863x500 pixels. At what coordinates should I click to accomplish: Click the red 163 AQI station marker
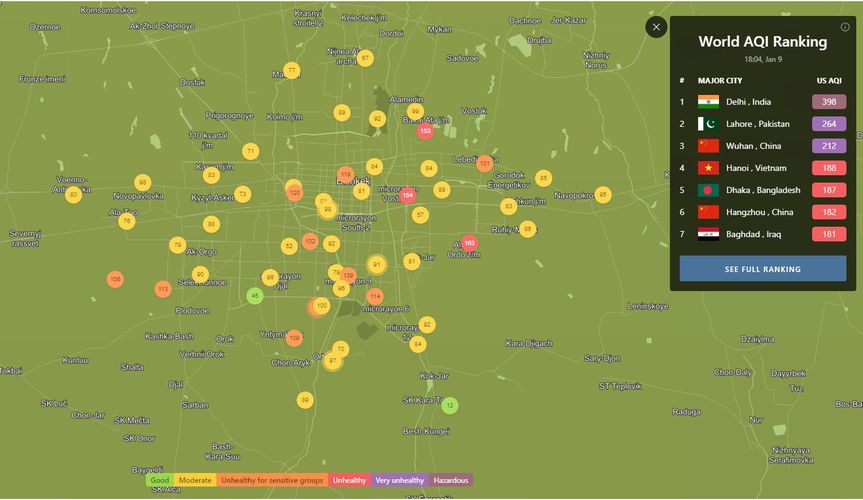coord(469,243)
